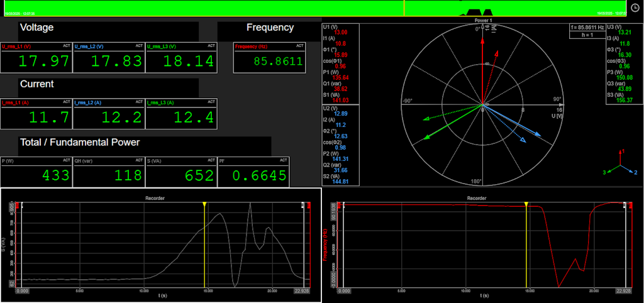Click the phase sequence 1-2-3 legend icon
Image resolution: width=644 pixels, height=303 pixels.
pyautogui.click(x=620, y=163)
